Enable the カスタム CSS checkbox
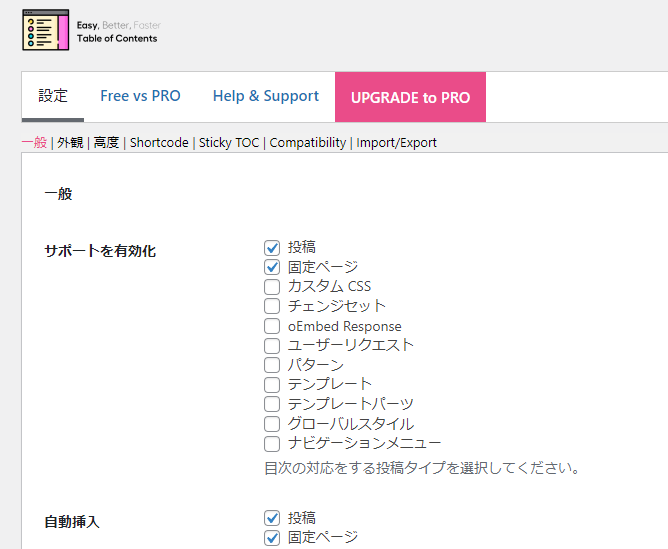 coord(272,287)
